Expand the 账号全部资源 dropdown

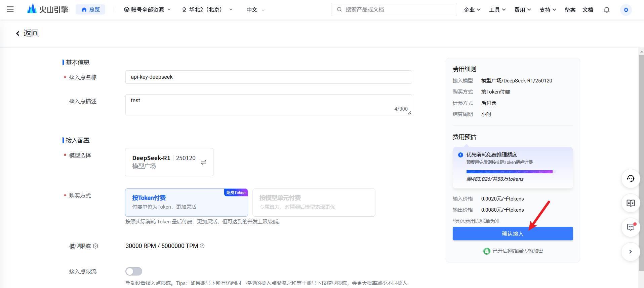(147, 10)
